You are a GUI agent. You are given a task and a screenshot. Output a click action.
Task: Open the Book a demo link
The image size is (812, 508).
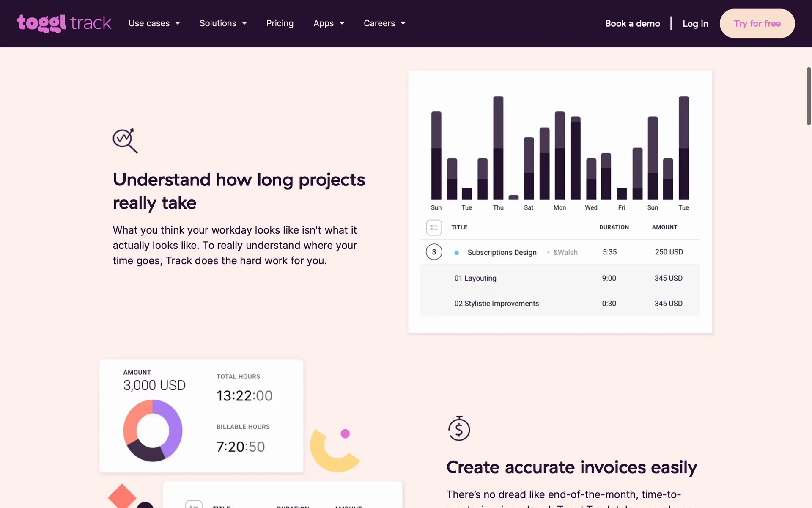(632, 24)
